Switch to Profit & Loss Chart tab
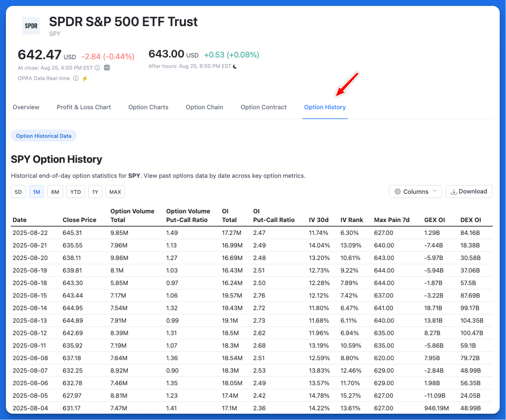Screen dimensions: 506x420 click(x=84, y=107)
